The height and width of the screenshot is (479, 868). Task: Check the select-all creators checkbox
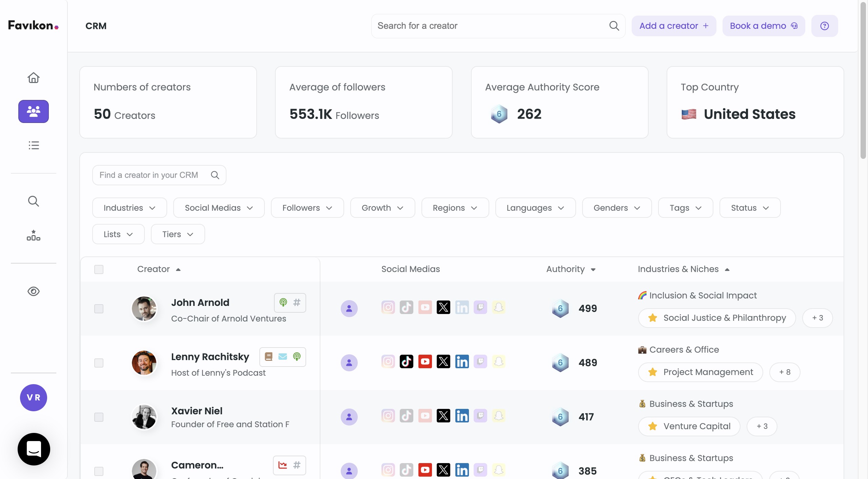pyautogui.click(x=99, y=269)
